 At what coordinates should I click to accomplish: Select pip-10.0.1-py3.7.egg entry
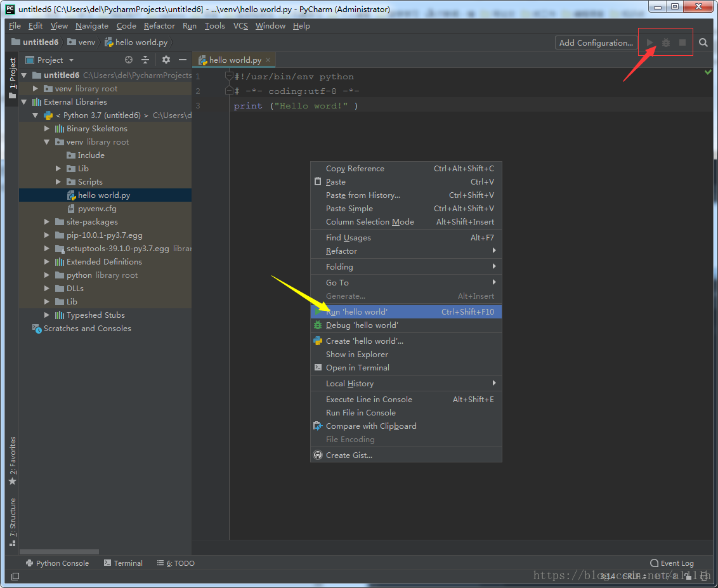click(105, 235)
